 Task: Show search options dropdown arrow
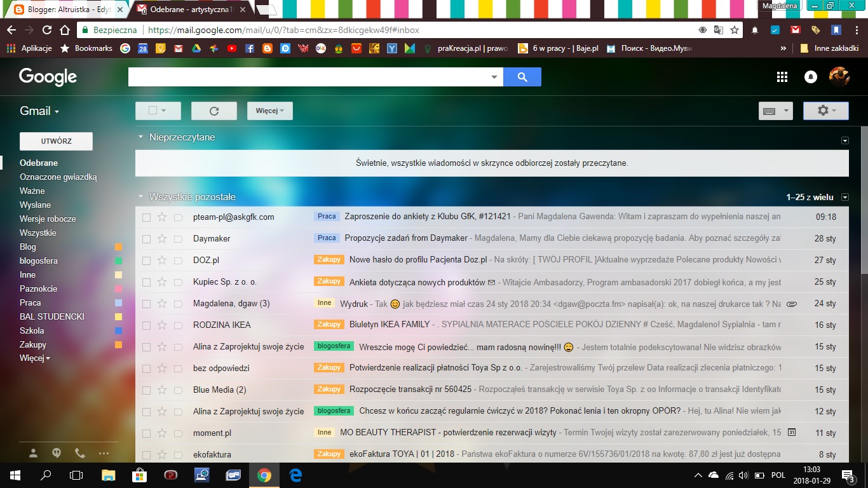click(x=494, y=78)
